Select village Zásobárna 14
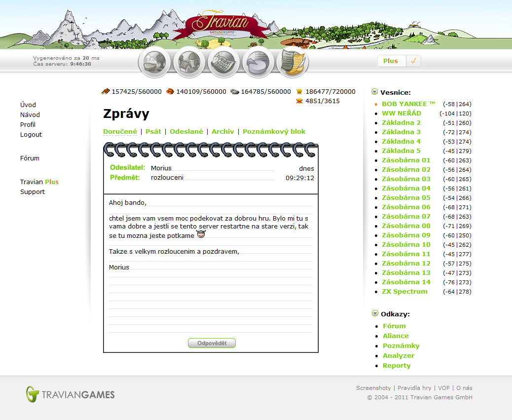Screen dimensions: 512x420 tap(406, 282)
